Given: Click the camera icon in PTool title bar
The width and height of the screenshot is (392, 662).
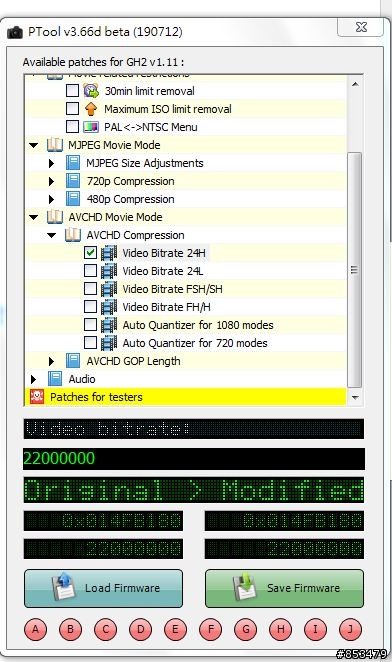Looking at the screenshot, I should click(x=15, y=32).
